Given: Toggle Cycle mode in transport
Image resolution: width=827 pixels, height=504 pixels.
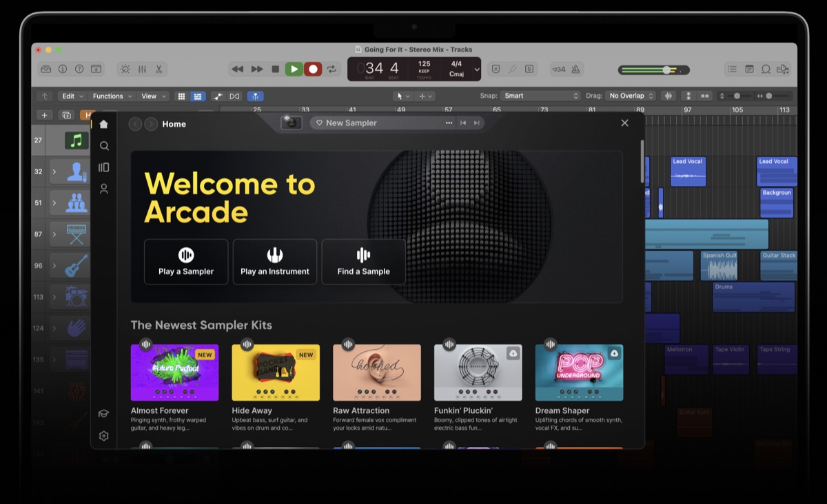Looking at the screenshot, I should (x=331, y=69).
